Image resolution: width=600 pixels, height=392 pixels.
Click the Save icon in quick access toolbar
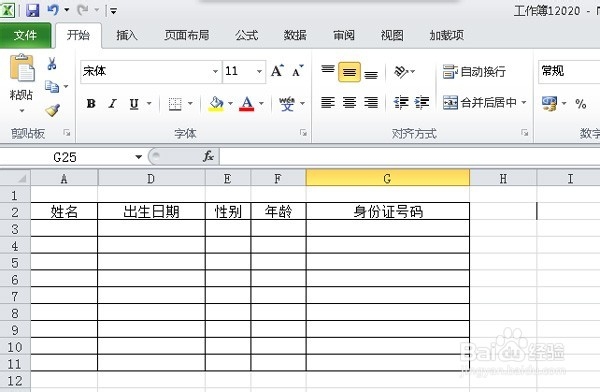pos(33,10)
